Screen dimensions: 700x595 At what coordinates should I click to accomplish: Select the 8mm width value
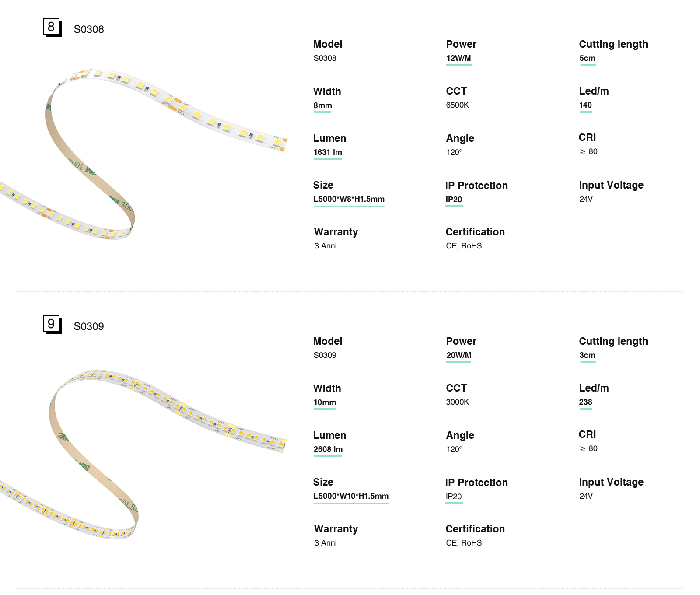click(322, 105)
